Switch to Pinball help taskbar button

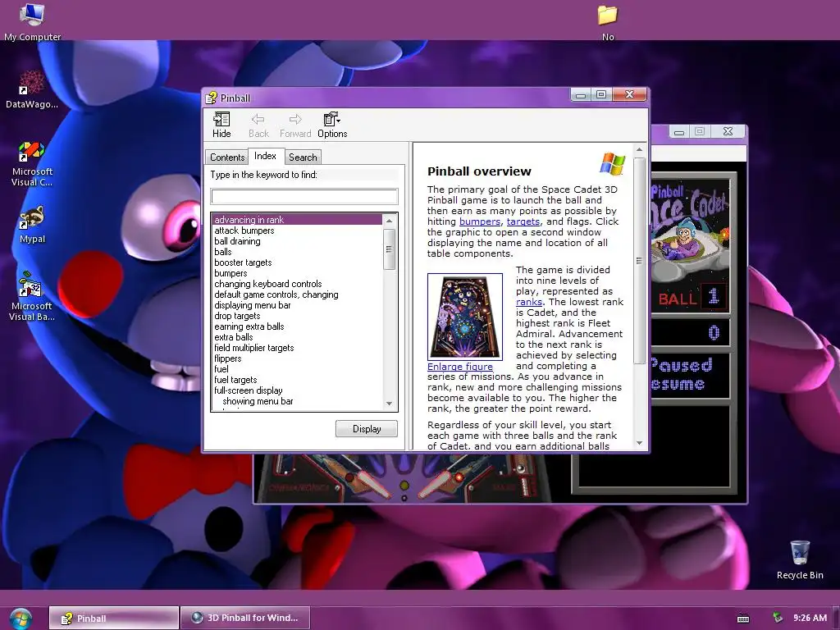pyautogui.click(x=113, y=618)
